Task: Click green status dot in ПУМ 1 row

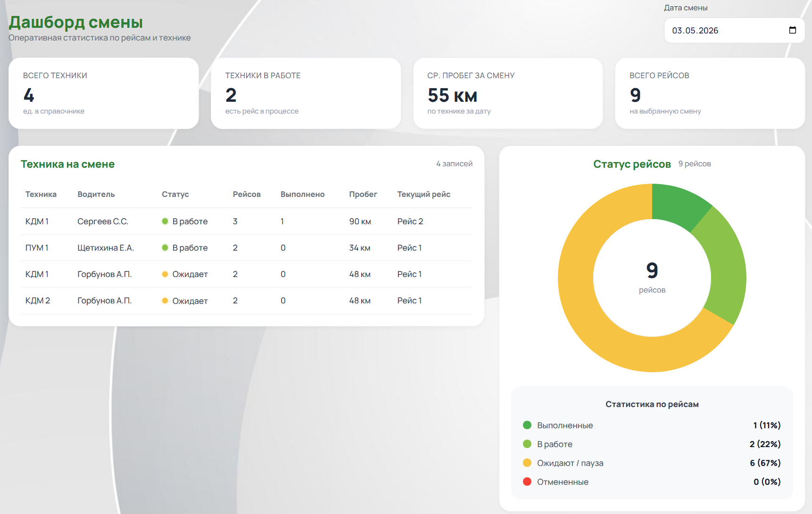Action: click(x=165, y=248)
